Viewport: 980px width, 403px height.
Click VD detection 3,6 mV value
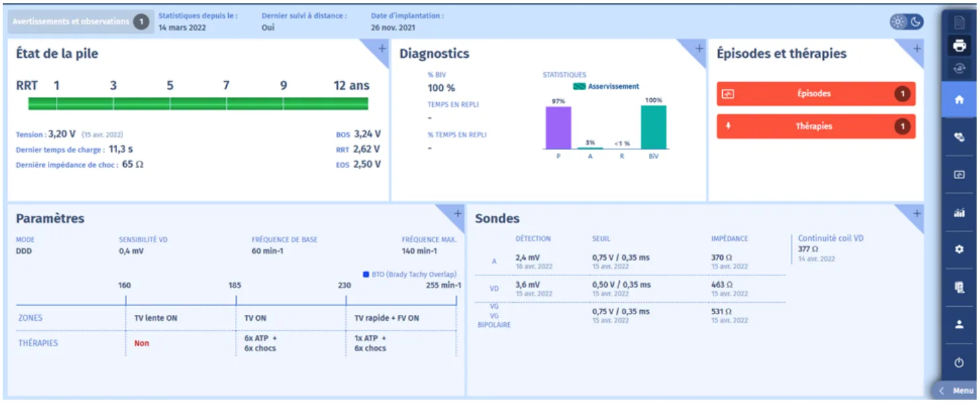click(527, 285)
